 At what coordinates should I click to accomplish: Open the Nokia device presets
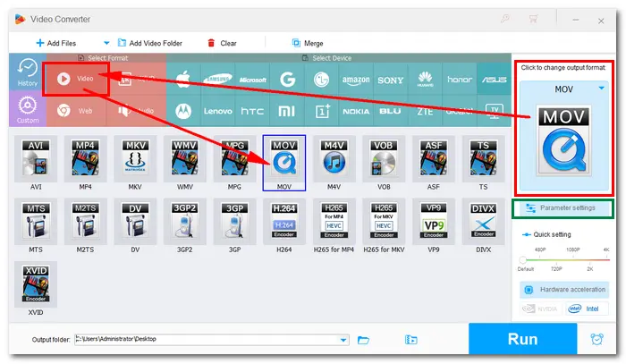(356, 111)
